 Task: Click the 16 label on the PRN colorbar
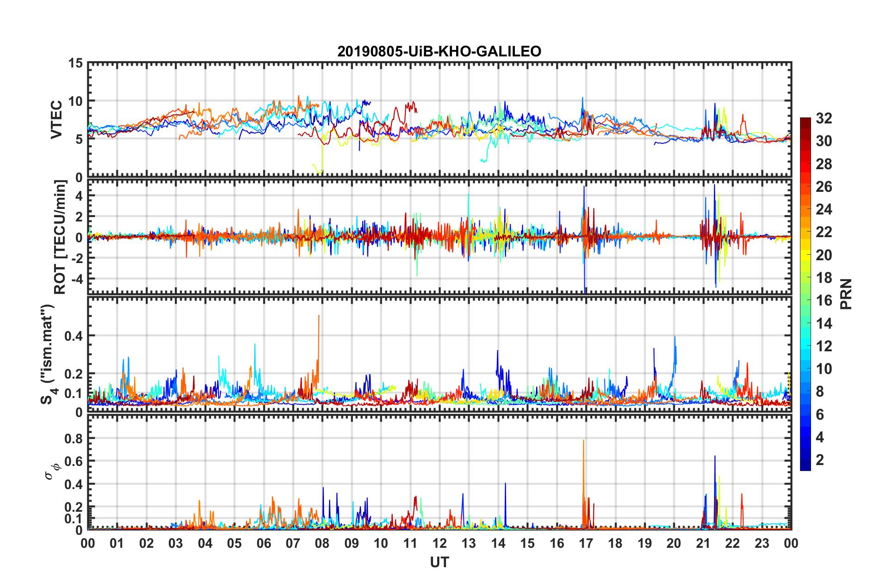pos(824,300)
